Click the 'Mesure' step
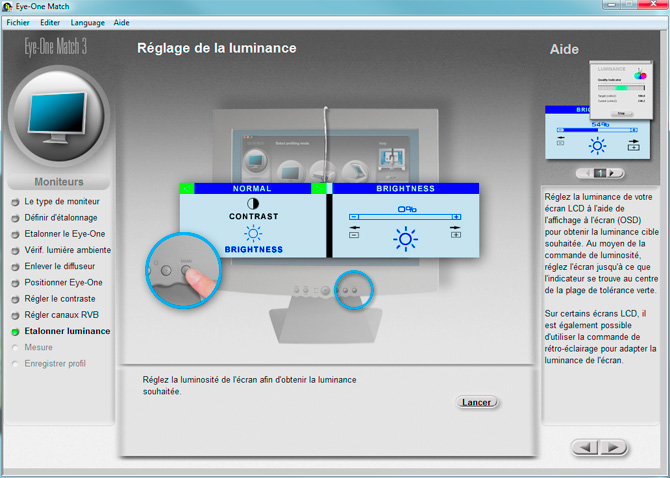 [x=38, y=348]
